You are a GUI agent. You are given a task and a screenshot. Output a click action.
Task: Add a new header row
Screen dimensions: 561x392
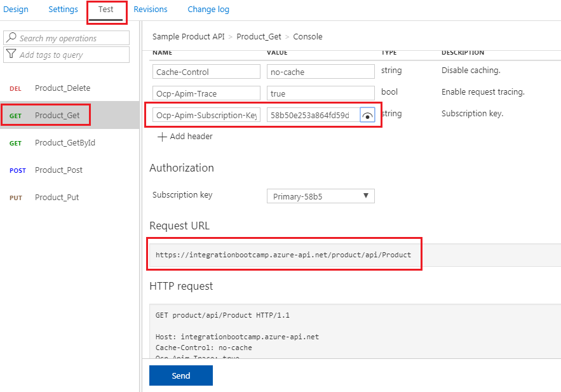point(185,137)
